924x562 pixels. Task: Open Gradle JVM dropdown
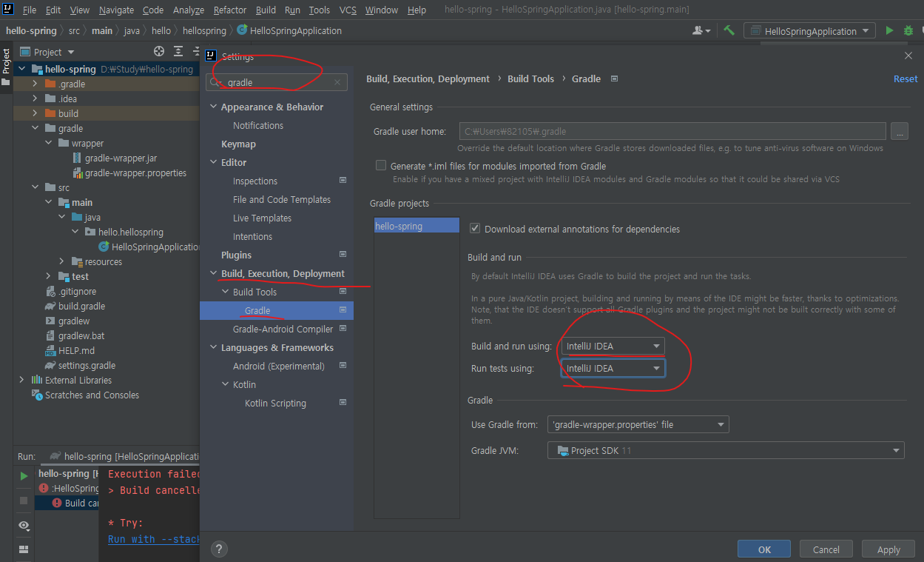(726, 450)
